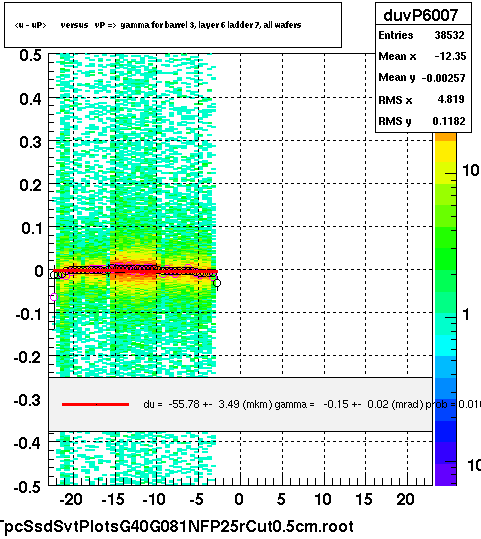Select the RMS y 0.1182 row
This screenshot has width=481, height=539.
pos(422,121)
